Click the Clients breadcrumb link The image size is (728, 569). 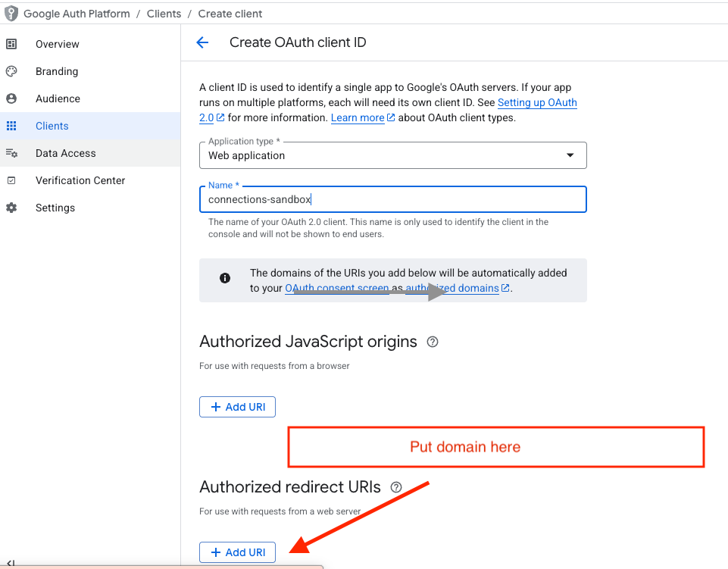click(x=164, y=14)
